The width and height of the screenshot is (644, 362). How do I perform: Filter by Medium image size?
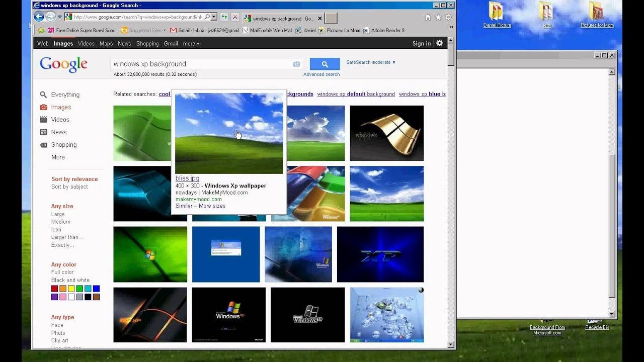[x=61, y=222]
